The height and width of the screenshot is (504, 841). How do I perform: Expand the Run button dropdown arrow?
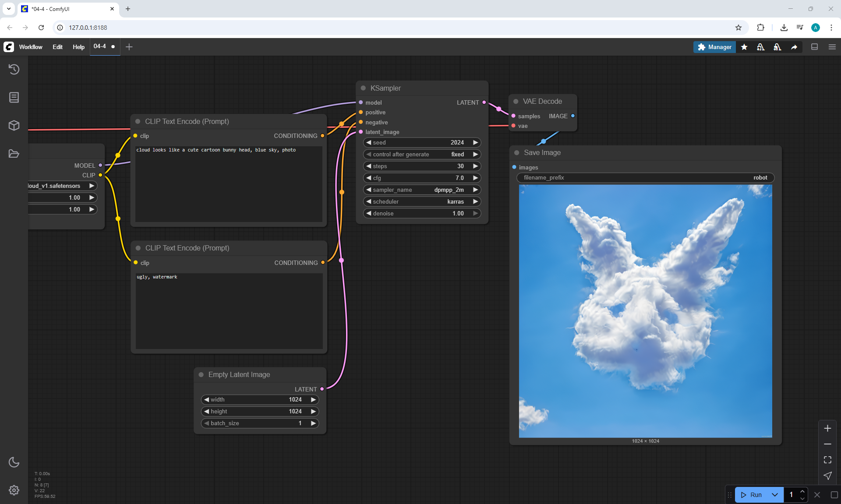[775, 495]
